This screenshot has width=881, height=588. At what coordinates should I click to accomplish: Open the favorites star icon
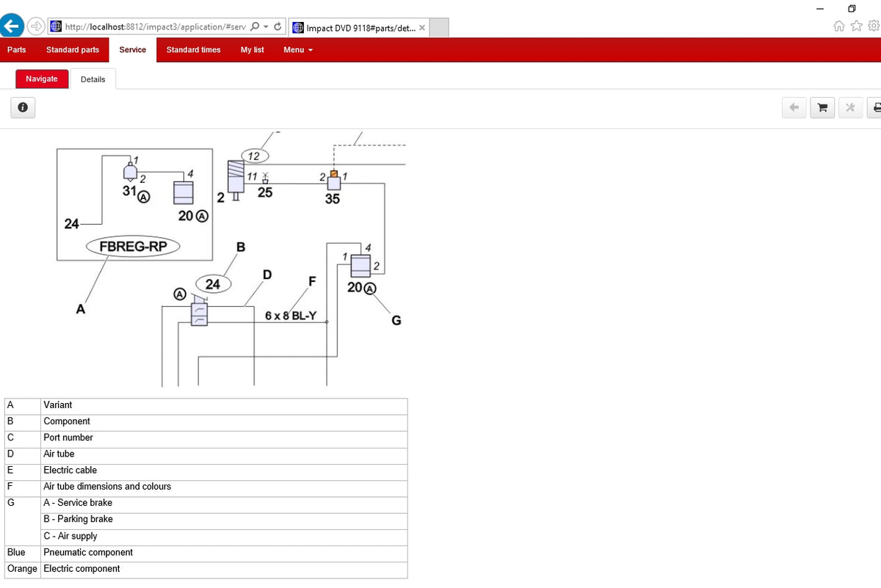coord(856,26)
